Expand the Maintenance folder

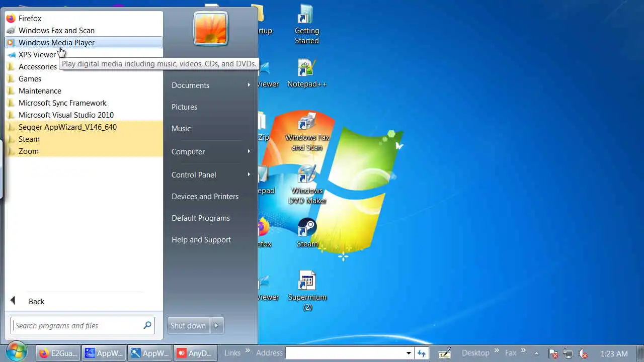84,90
